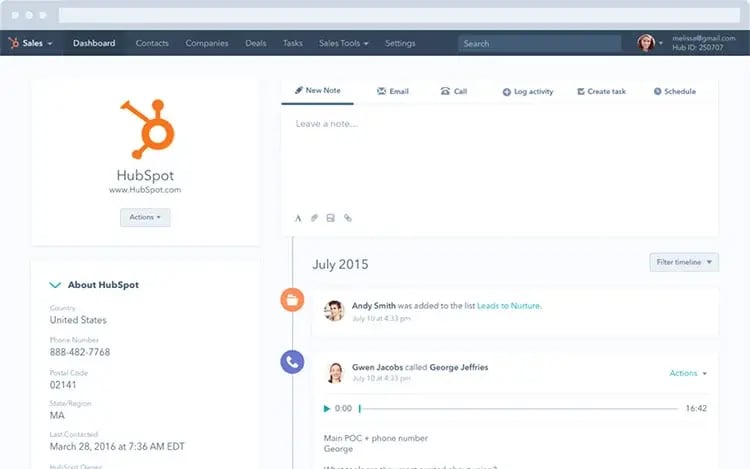Select the New Note tab
The image size is (750, 469).
point(317,90)
